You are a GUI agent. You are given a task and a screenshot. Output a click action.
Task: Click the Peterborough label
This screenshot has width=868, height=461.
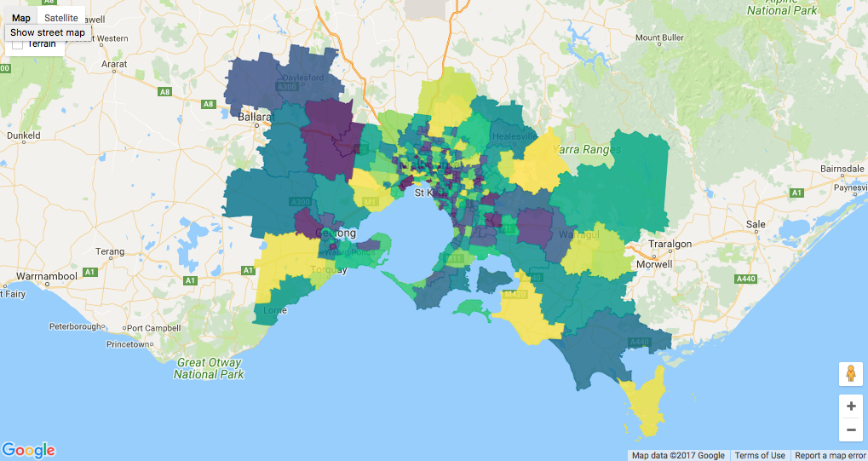(x=75, y=326)
